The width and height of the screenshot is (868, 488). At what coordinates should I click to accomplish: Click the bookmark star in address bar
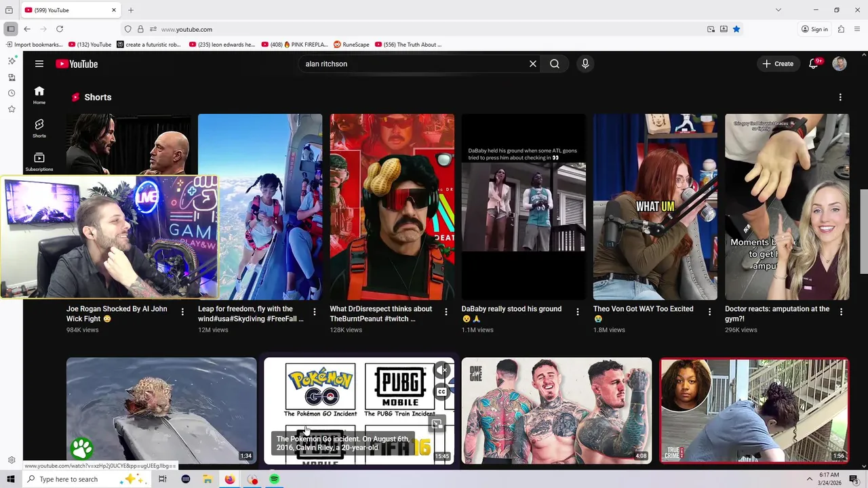(736, 29)
